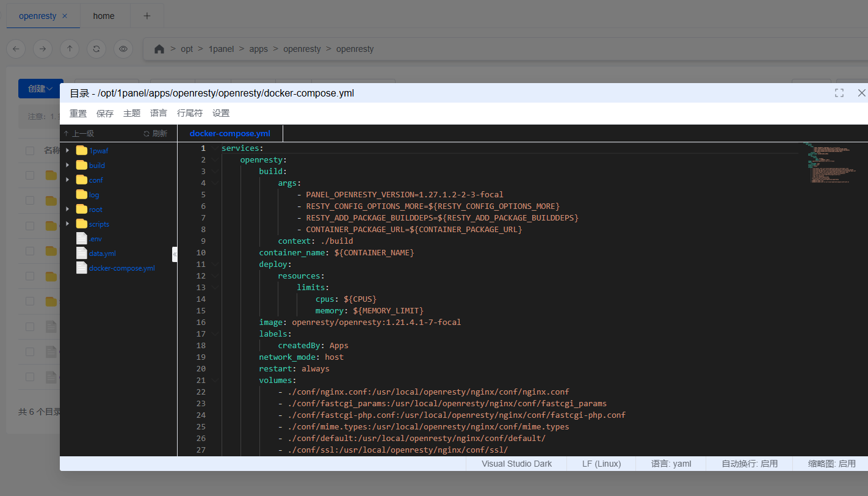Check the select-all checkbox beside 名称
The width and height of the screenshot is (868, 496).
click(30, 150)
